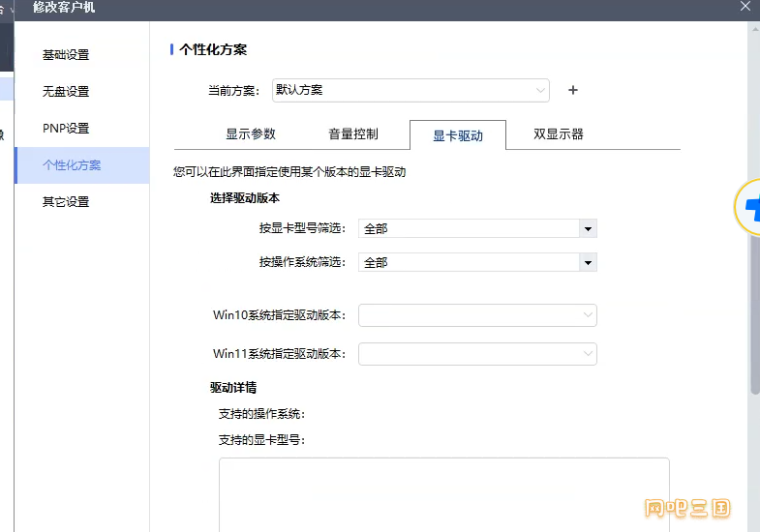This screenshot has width=760, height=532.
Task: Open the 基础设置 section
Action: [66, 55]
